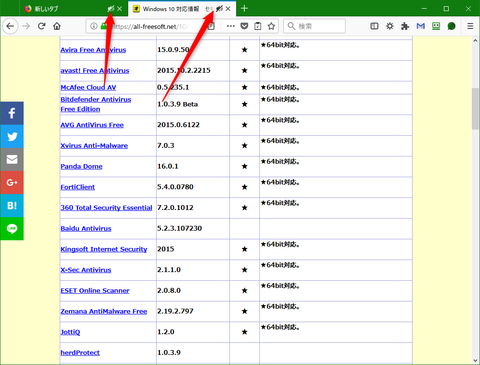Open the AVG AntiVirus Free link

92,125
